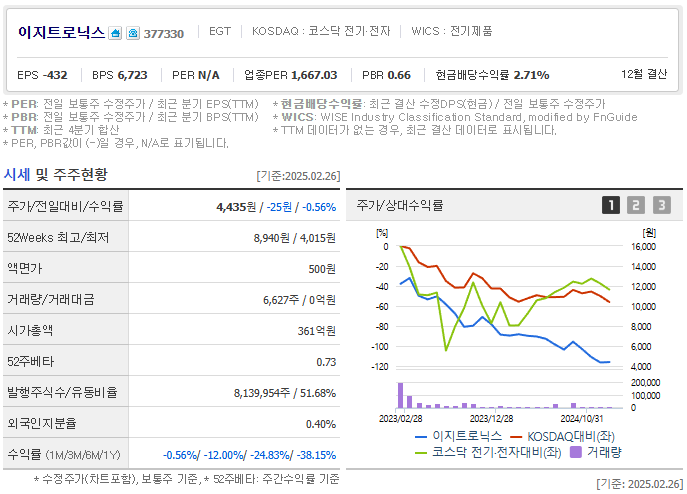Open the homepage icon next to 이지트로닉스

115,33
